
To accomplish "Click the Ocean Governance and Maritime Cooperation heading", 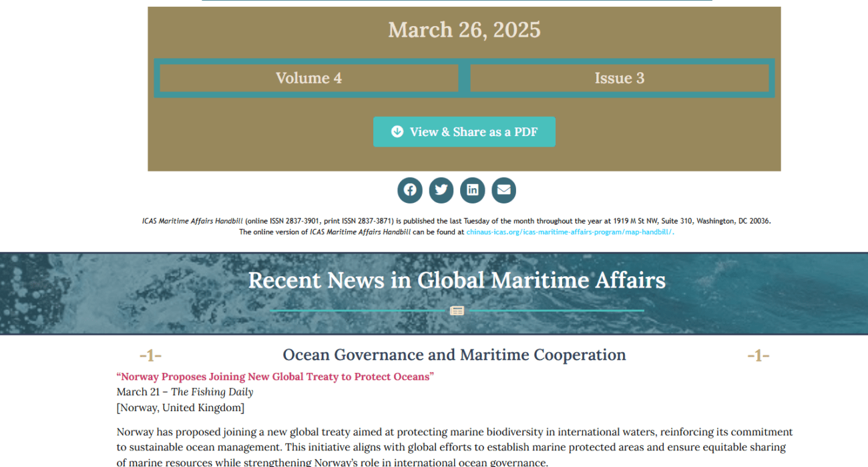I will (454, 355).
